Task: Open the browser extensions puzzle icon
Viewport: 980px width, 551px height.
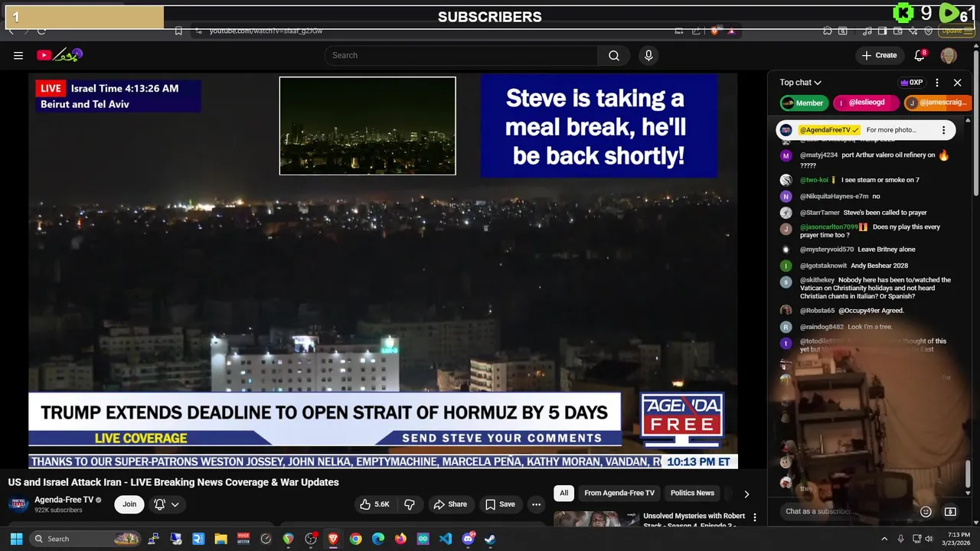Action: click(828, 31)
